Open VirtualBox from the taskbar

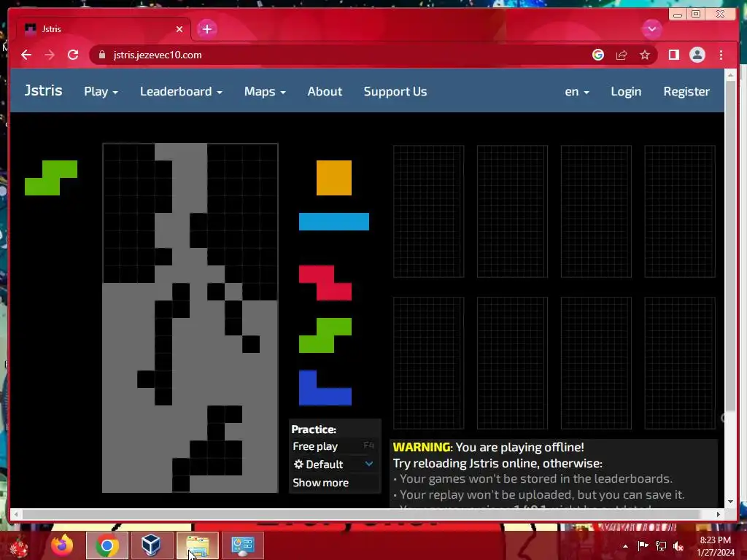point(152,545)
